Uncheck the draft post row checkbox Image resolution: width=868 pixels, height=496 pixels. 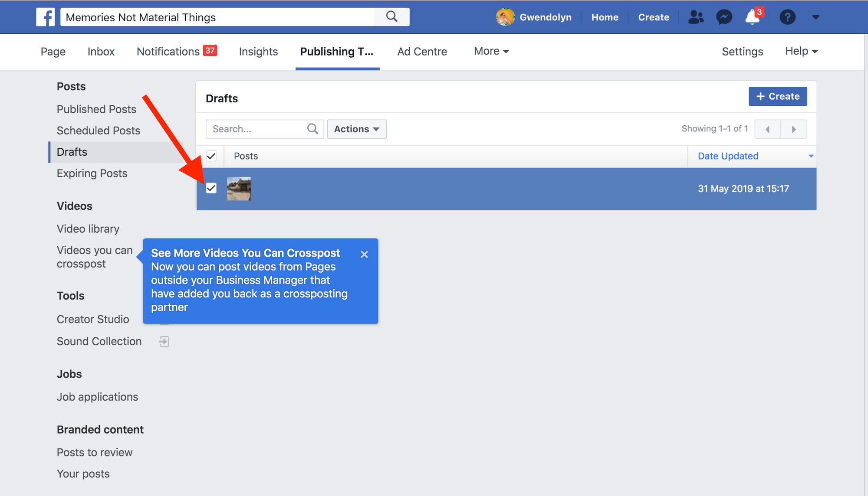coord(211,188)
